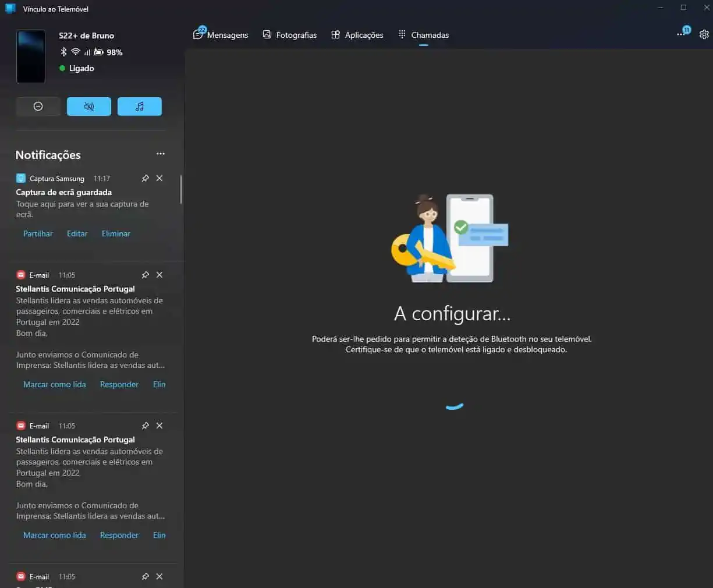Screen dimensions: 713x588
Task: Toggle the music audio player button
Action: pyautogui.click(x=140, y=107)
